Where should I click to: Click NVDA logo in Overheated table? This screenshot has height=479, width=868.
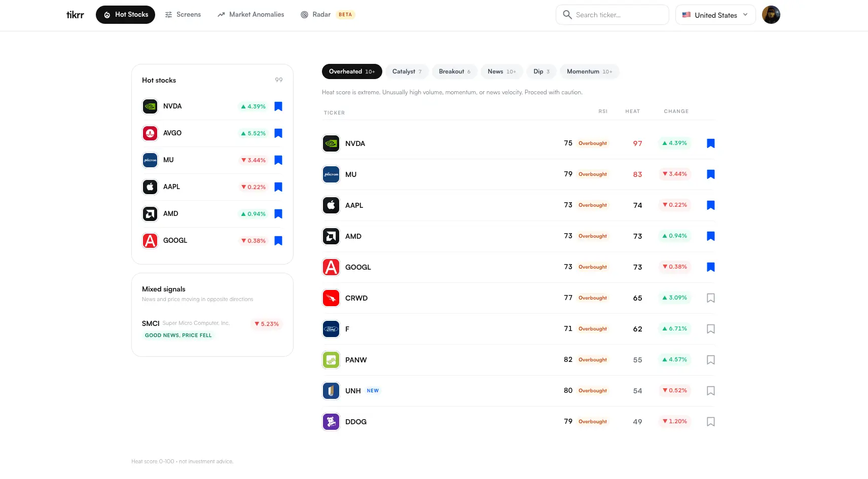[331, 143]
